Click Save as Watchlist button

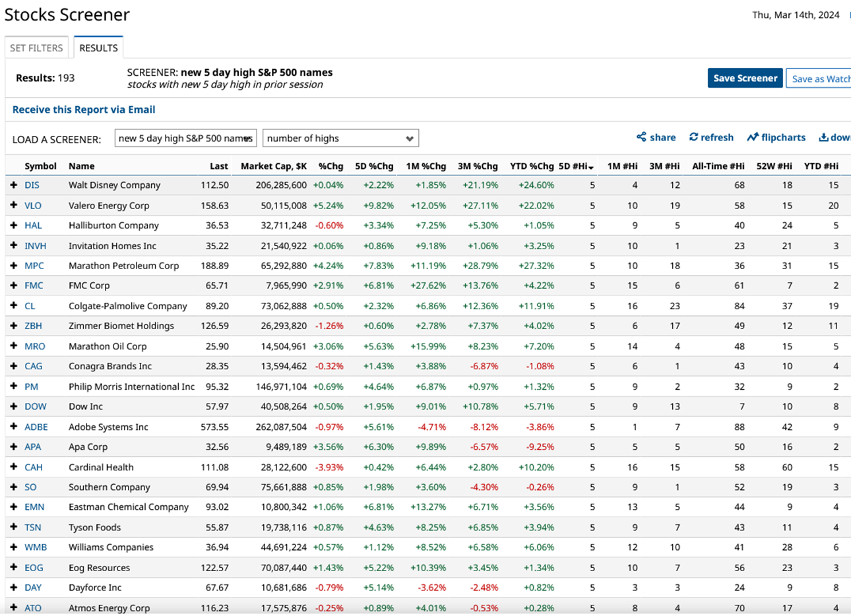pos(820,78)
